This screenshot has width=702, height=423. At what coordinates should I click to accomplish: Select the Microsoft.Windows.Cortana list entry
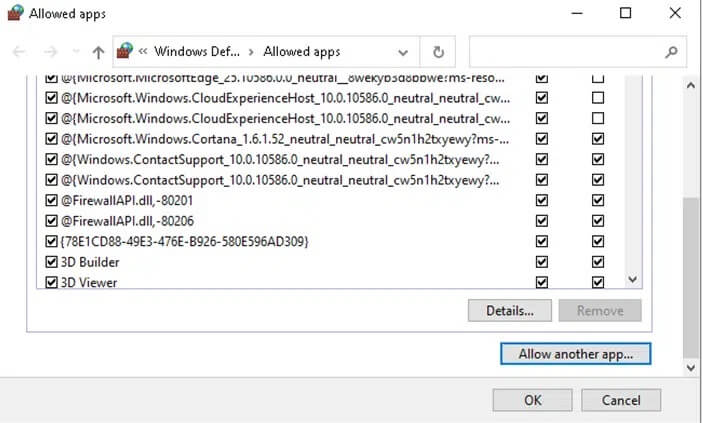point(285,139)
